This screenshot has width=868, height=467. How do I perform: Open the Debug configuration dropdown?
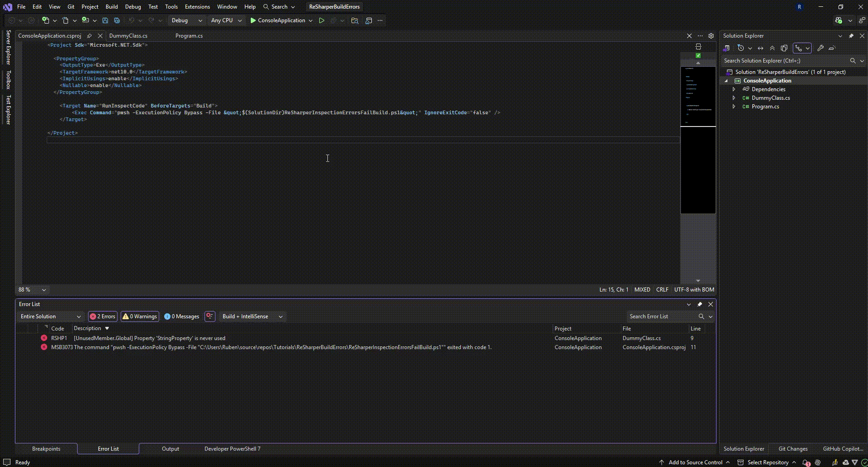(187, 20)
